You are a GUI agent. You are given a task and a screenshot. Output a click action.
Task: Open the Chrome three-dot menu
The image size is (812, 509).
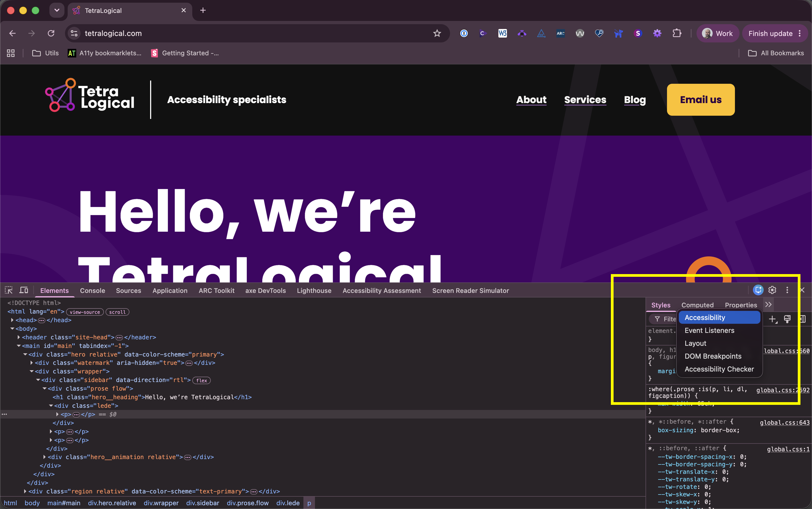(800, 33)
